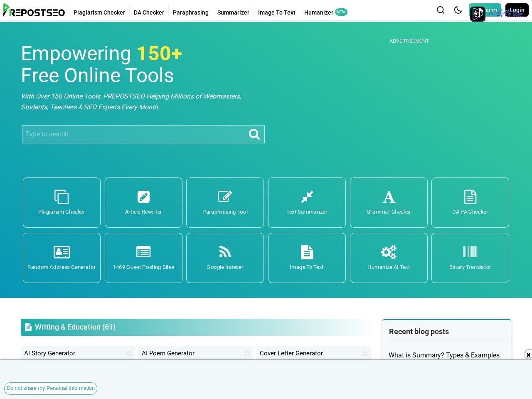
Task: Click the header search magnifier icon
Action: tap(441, 10)
